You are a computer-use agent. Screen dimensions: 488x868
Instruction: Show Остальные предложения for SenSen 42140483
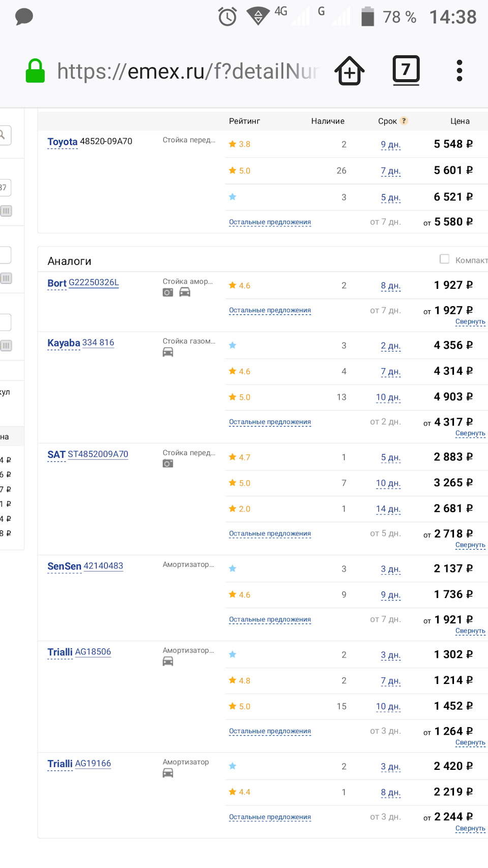(270, 619)
